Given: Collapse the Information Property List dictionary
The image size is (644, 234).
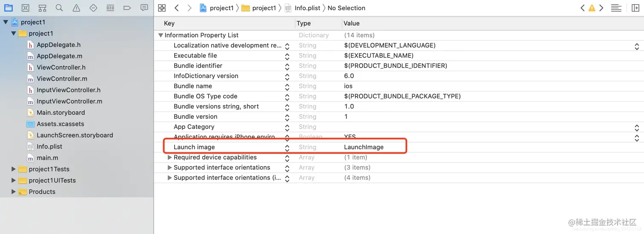Looking at the screenshot, I should pyautogui.click(x=161, y=35).
